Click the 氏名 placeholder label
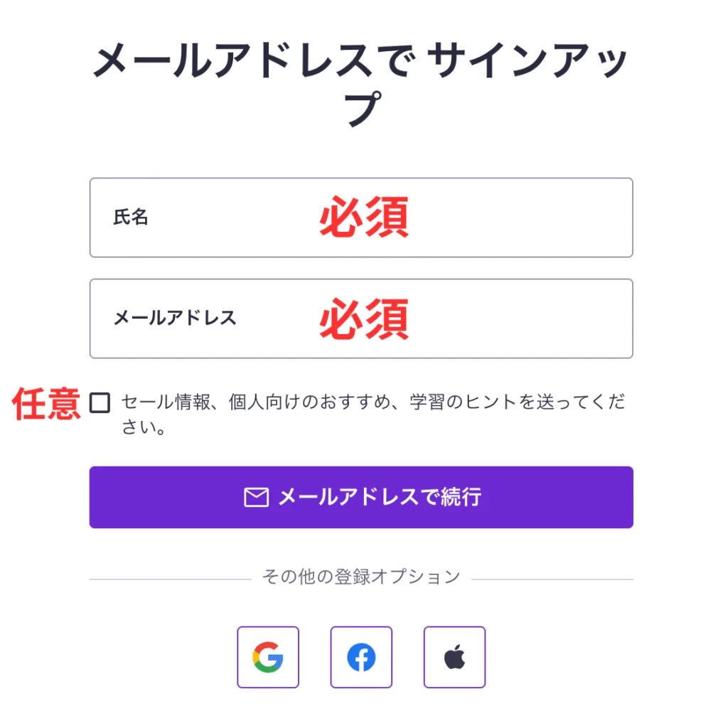This screenshot has width=728, height=711. click(131, 218)
